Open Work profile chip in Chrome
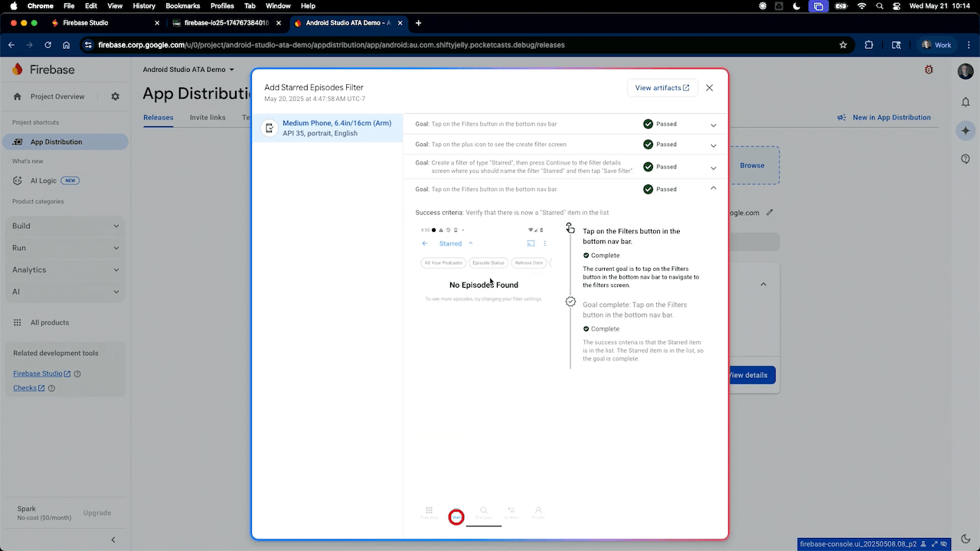This screenshot has width=980, height=551. [937, 45]
